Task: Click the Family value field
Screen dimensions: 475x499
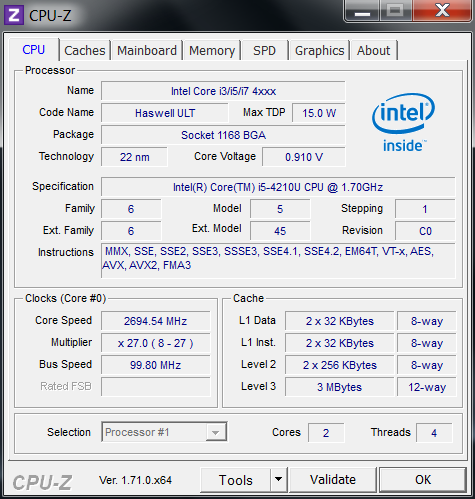Action: click(131, 209)
